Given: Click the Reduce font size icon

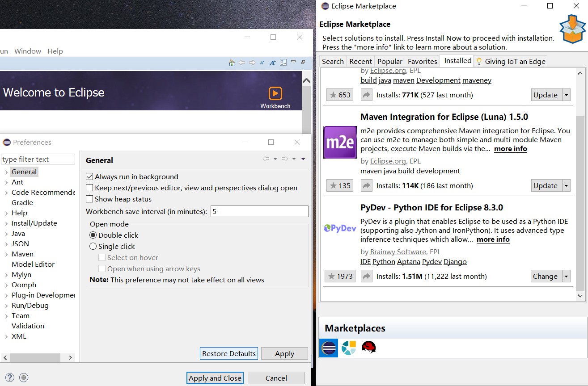Looking at the screenshot, I should click(262, 63).
